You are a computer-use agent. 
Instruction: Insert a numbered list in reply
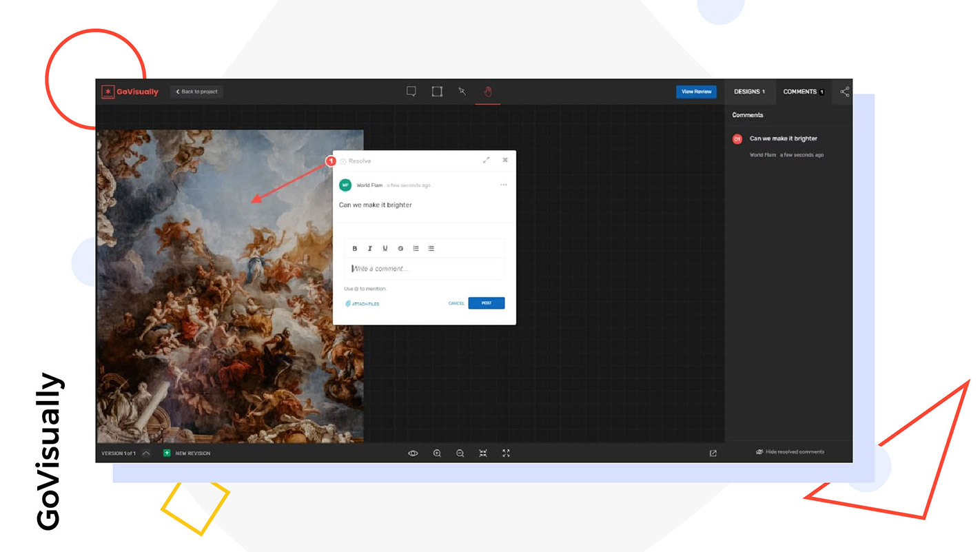coord(416,249)
